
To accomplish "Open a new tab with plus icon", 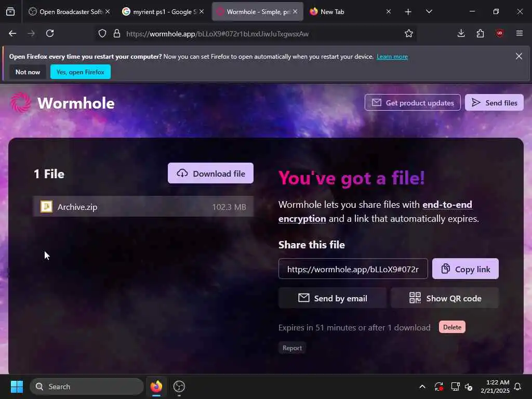I will pyautogui.click(x=408, y=12).
